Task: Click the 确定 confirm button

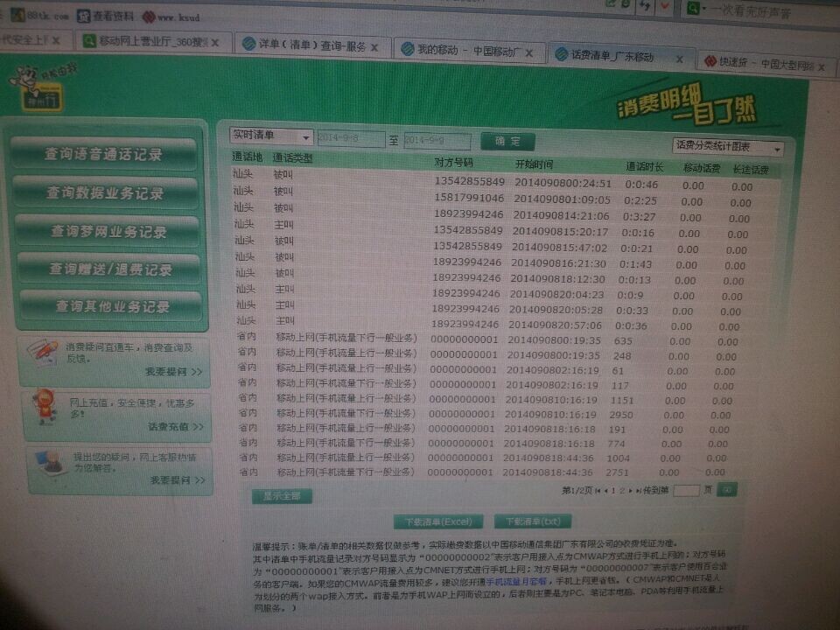Action: [x=507, y=142]
